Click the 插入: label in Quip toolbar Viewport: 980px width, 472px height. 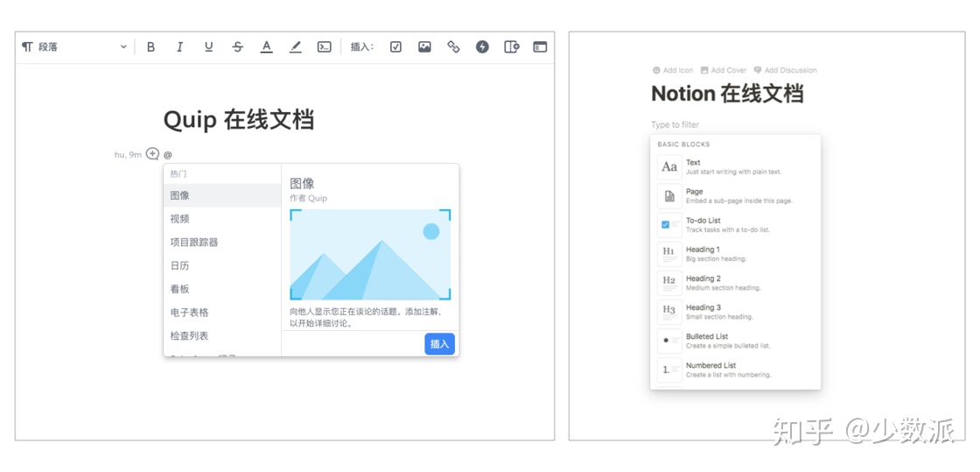click(x=362, y=47)
